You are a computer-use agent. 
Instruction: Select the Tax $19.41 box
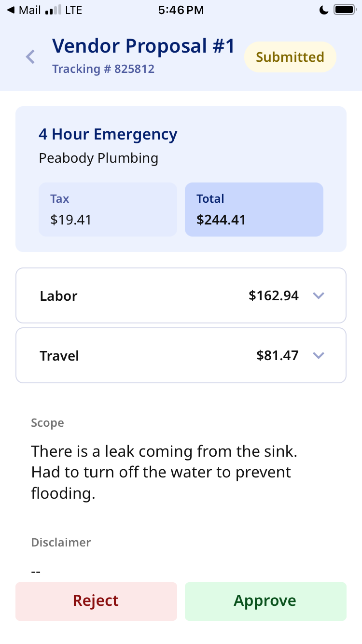[x=108, y=210]
